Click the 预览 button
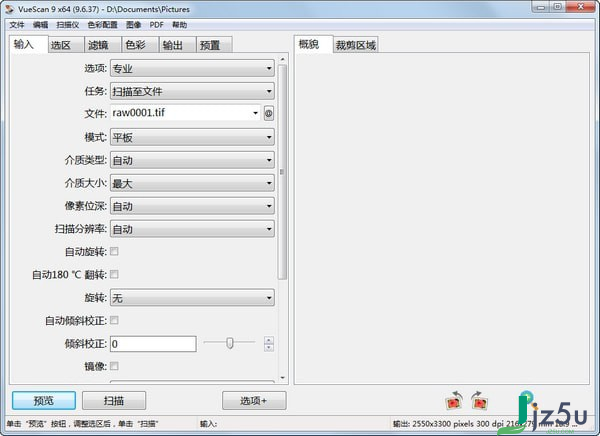This screenshot has height=436, width=600. pos(44,400)
